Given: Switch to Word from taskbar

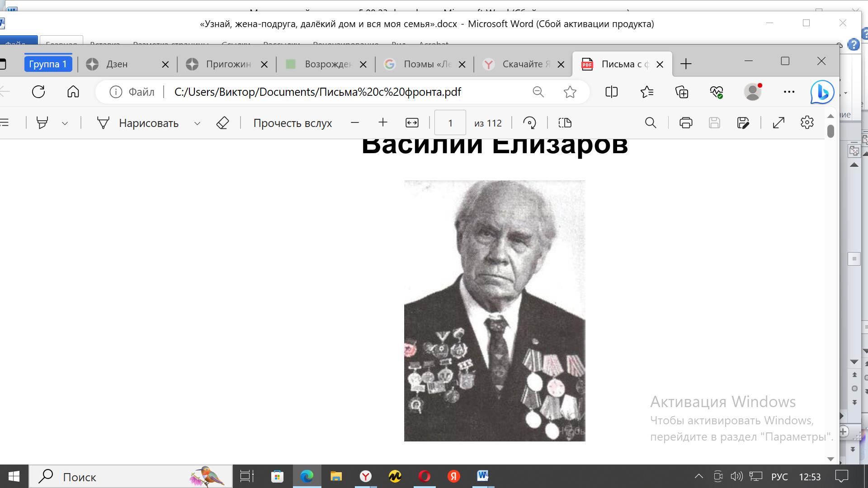Looking at the screenshot, I should (x=483, y=476).
